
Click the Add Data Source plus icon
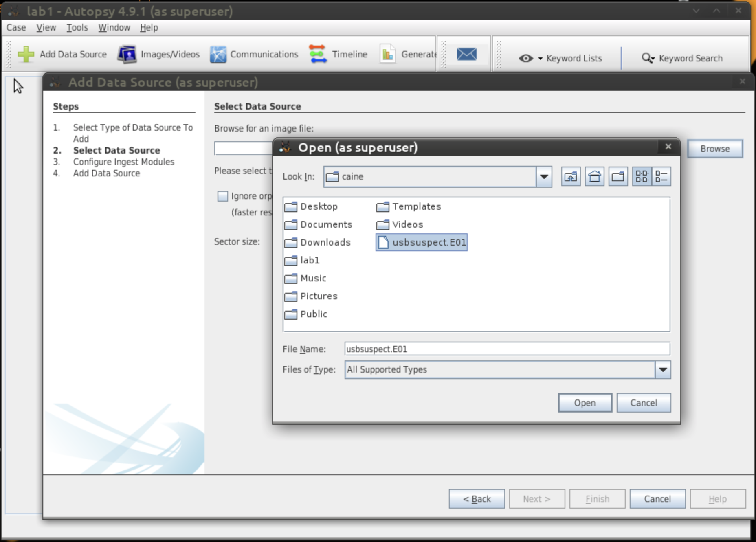26,54
